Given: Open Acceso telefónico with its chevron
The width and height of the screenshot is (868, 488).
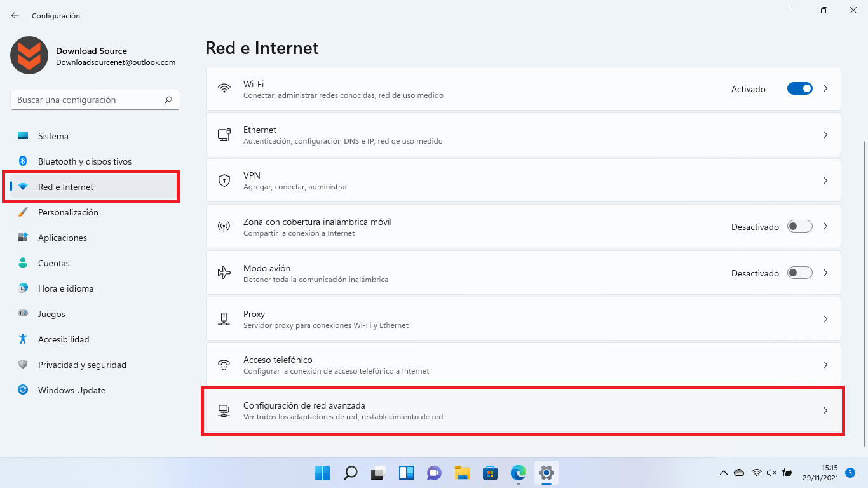Looking at the screenshot, I should (825, 365).
